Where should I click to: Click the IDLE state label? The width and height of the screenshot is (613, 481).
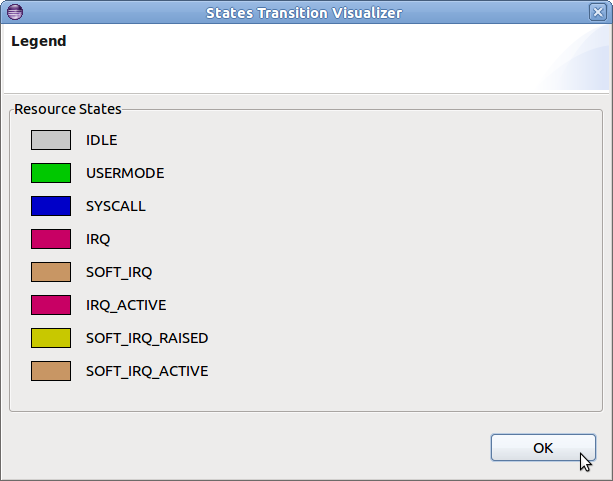[x=102, y=140]
